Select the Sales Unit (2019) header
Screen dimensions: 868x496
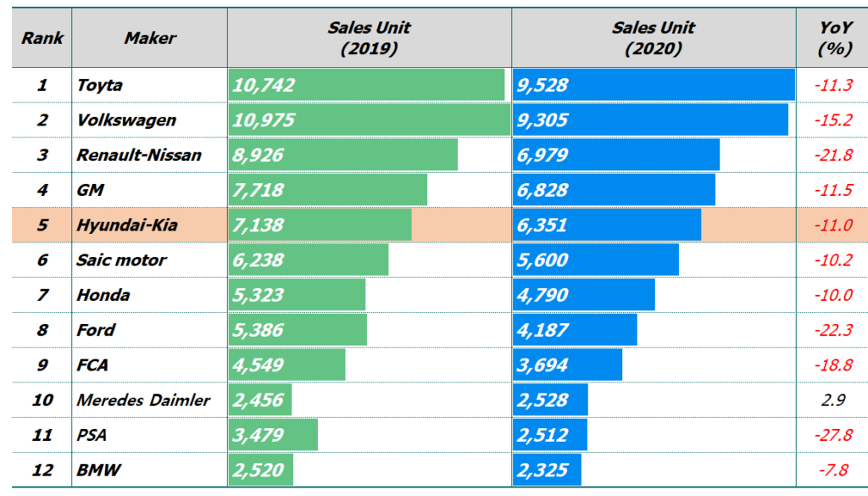[369, 38]
